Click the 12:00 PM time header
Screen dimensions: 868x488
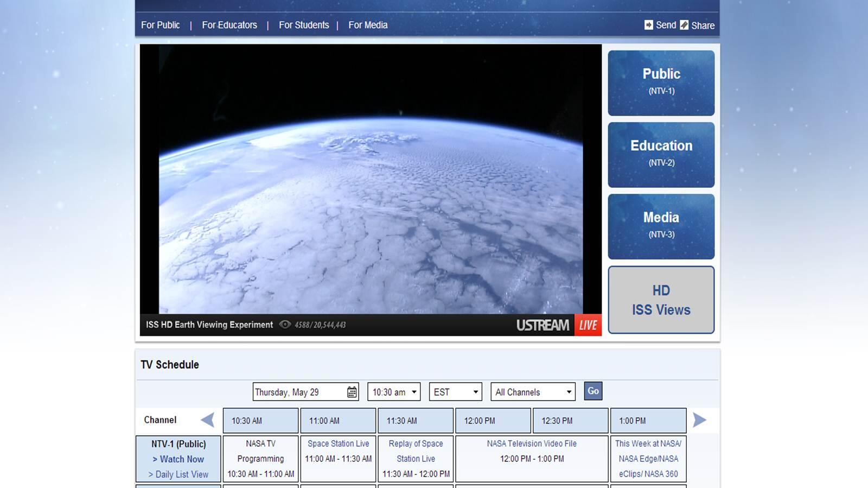point(493,421)
